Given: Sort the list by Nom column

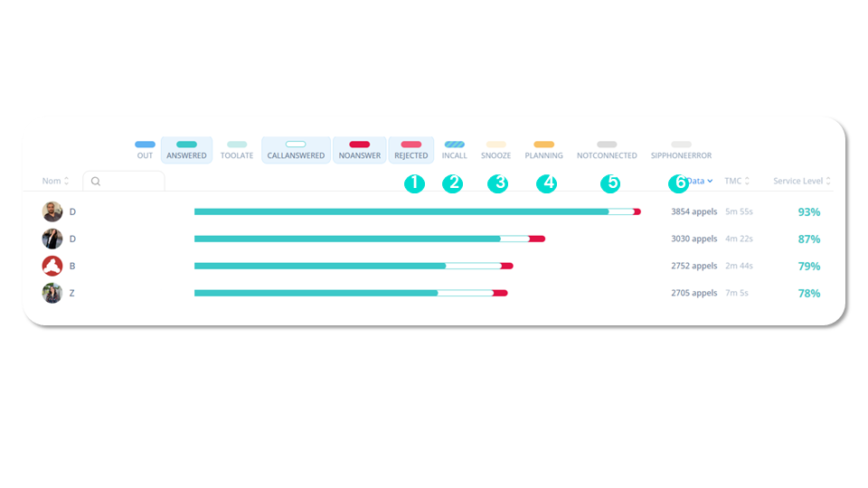Looking at the screenshot, I should [55, 181].
